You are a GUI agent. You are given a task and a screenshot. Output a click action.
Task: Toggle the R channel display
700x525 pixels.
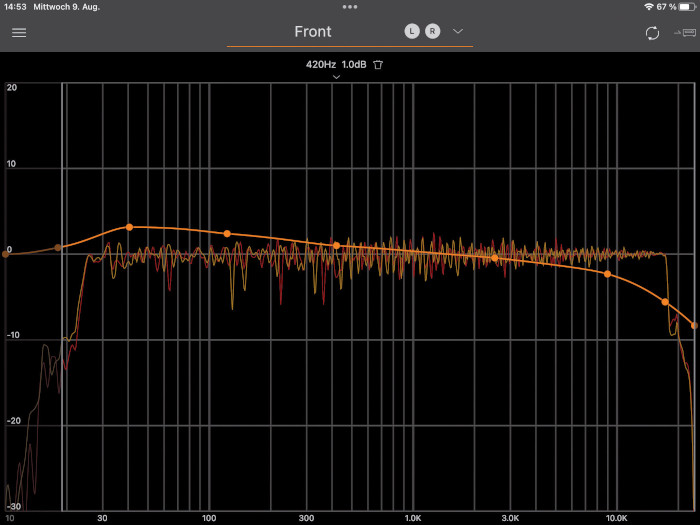pyautogui.click(x=432, y=32)
